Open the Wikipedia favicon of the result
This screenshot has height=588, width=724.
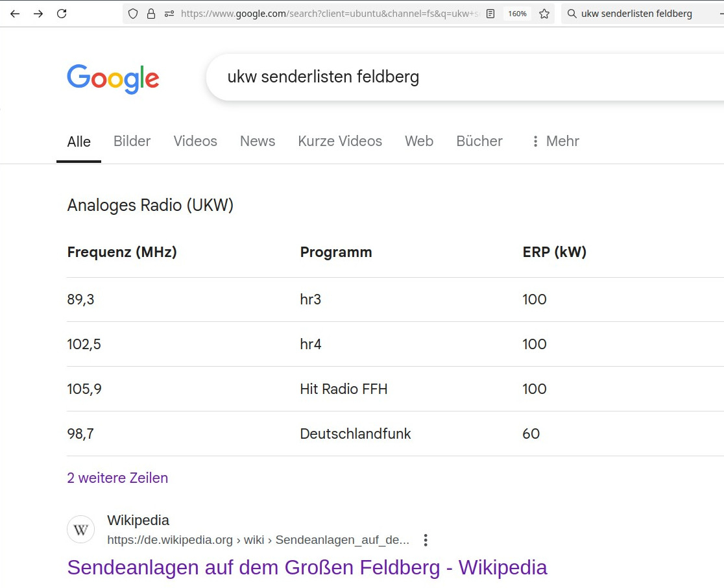tap(81, 530)
